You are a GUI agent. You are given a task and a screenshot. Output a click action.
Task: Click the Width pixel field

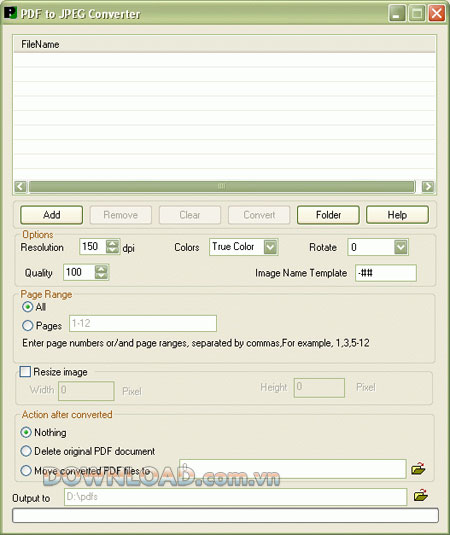[86, 391]
